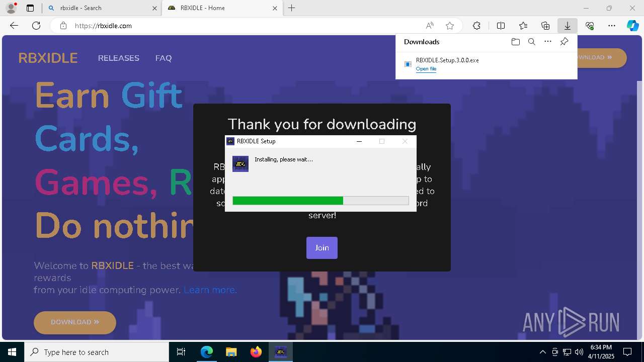Search downloads magnifier icon

pos(531,42)
